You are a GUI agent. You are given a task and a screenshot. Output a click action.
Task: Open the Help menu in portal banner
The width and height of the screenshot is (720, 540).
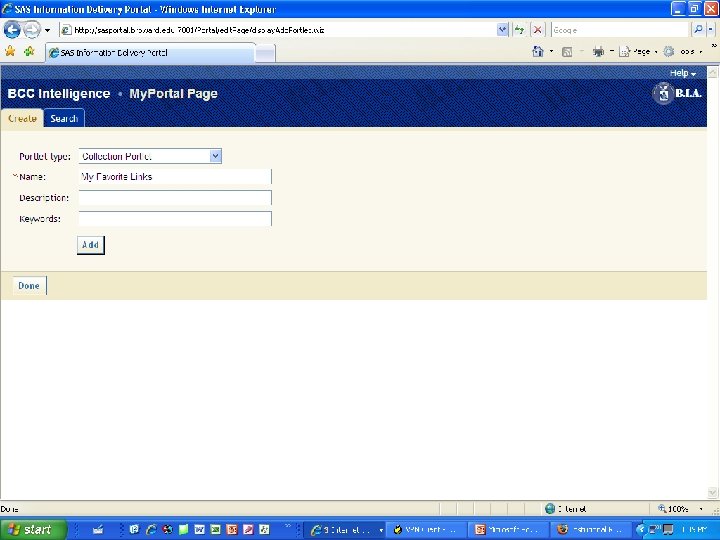point(683,73)
